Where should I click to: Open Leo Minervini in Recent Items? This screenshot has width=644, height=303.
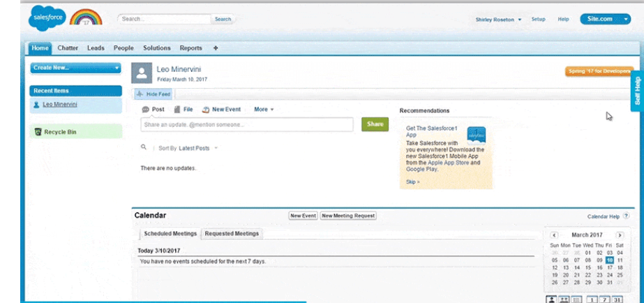[60, 105]
